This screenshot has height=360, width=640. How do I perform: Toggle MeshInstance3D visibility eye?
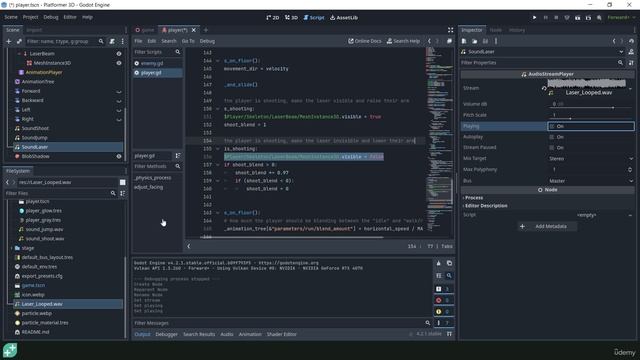tap(119, 63)
